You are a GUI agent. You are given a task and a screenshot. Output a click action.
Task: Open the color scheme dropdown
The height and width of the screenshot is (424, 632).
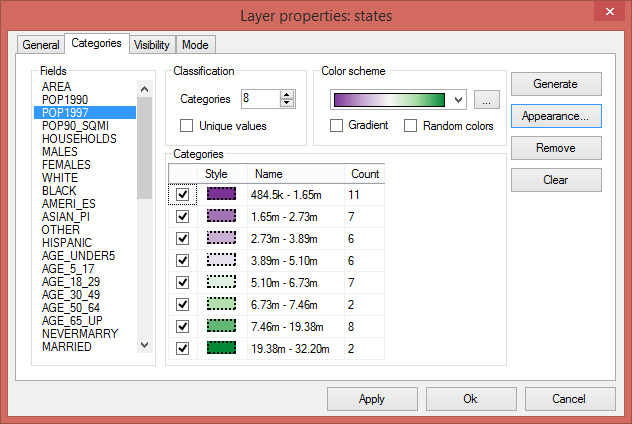458,100
